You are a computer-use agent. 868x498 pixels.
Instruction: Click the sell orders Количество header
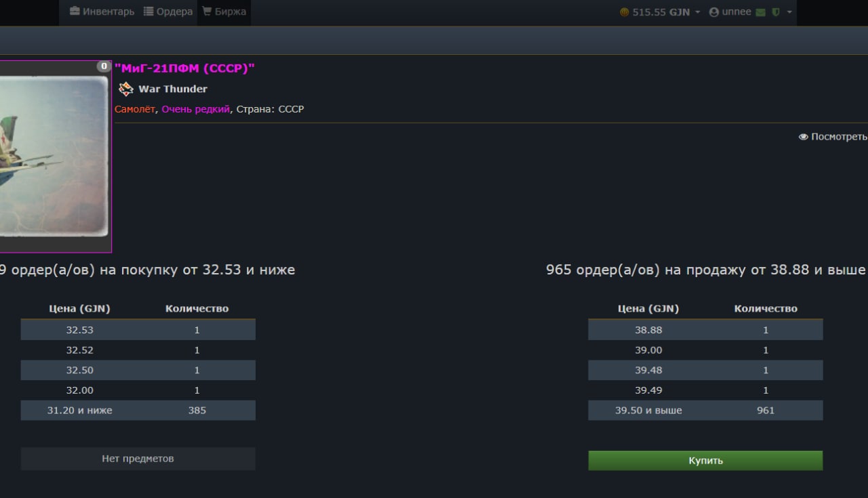766,308
